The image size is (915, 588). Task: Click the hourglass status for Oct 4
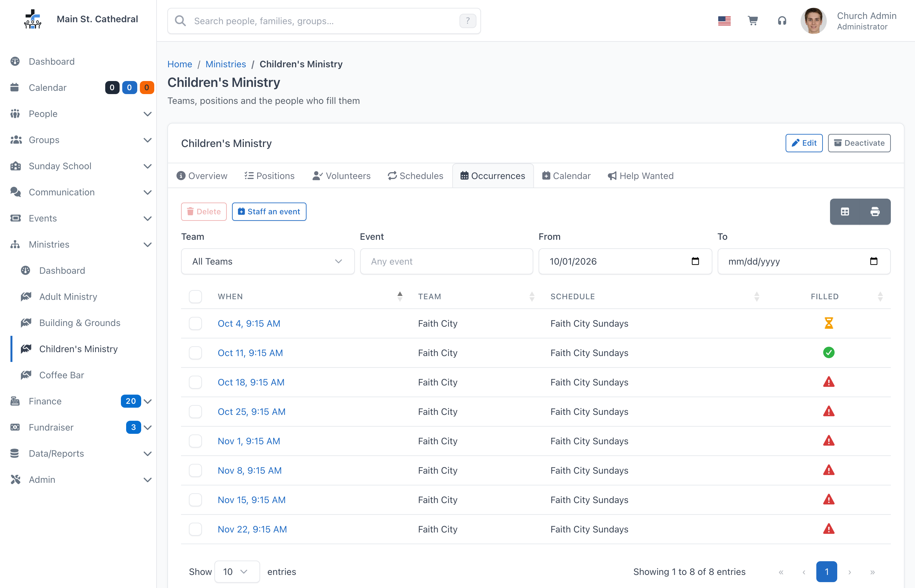(x=828, y=323)
